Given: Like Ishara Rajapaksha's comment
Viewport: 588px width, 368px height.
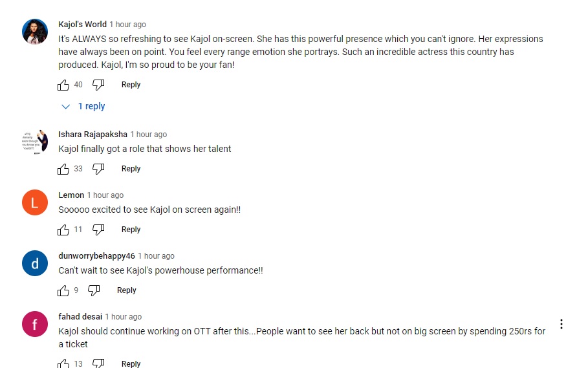Looking at the screenshot, I should click(x=63, y=169).
